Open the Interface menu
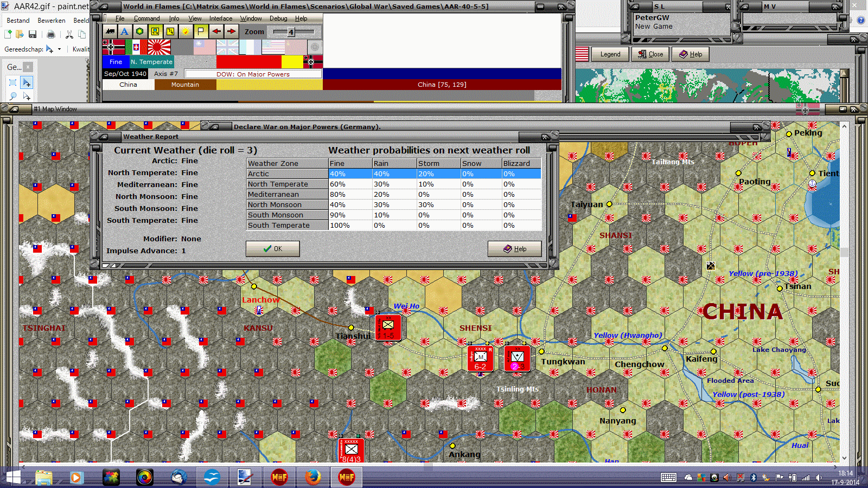Image resolution: width=868 pixels, height=488 pixels. pos(220,18)
